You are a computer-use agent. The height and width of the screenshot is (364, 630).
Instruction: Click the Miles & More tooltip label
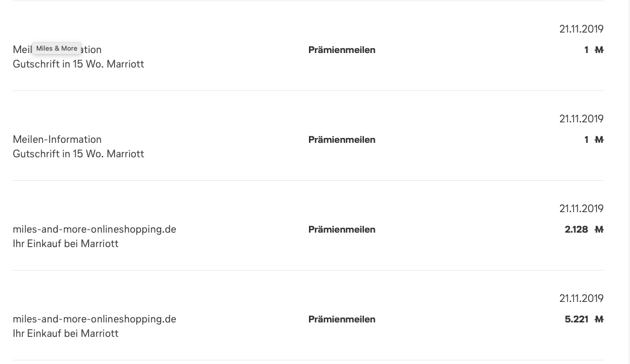point(57,48)
